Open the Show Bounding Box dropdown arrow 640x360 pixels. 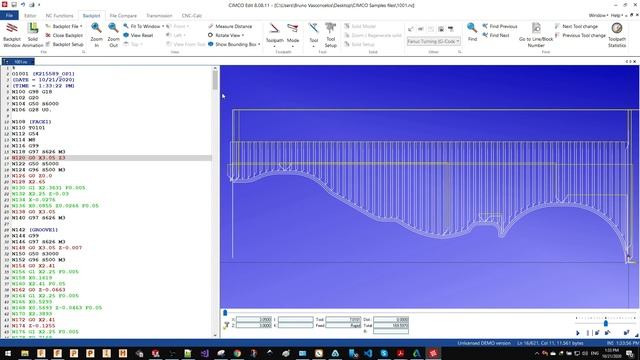click(x=259, y=44)
